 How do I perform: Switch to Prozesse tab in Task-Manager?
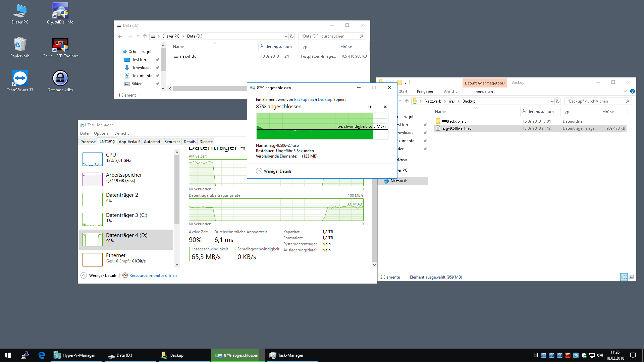click(x=88, y=142)
